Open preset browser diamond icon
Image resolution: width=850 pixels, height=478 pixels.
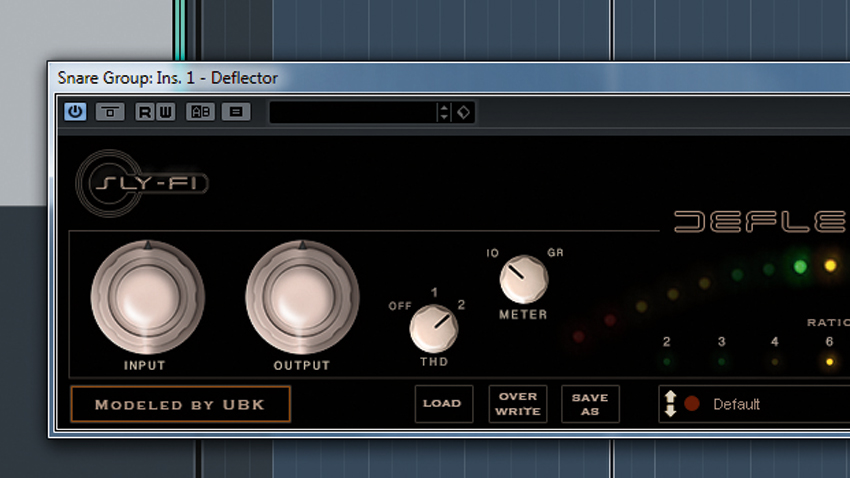point(463,112)
